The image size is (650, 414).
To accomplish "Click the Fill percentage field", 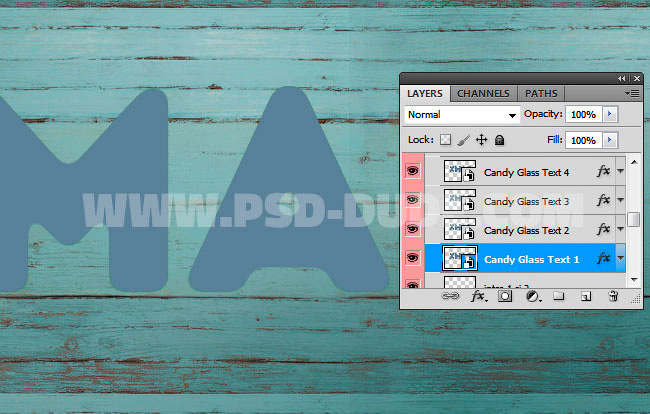I will (x=583, y=141).
